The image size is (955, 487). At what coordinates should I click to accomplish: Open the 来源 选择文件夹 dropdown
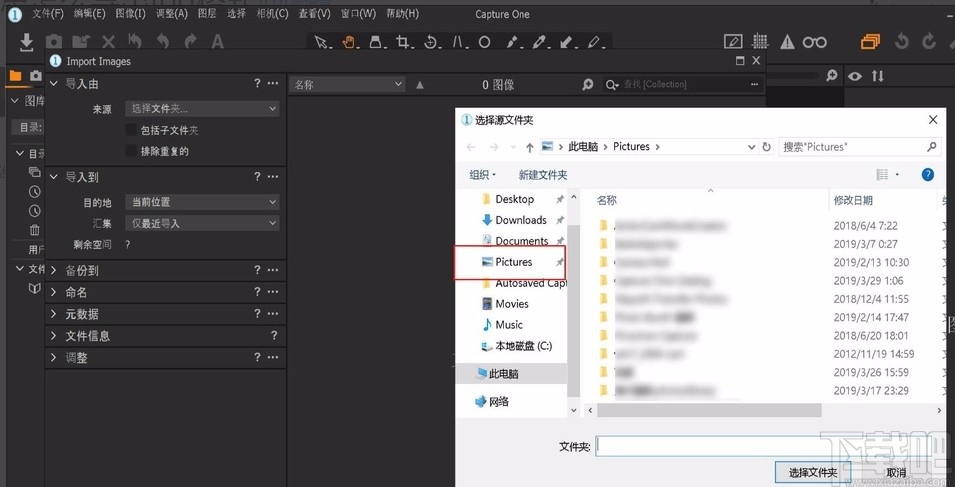202,108
